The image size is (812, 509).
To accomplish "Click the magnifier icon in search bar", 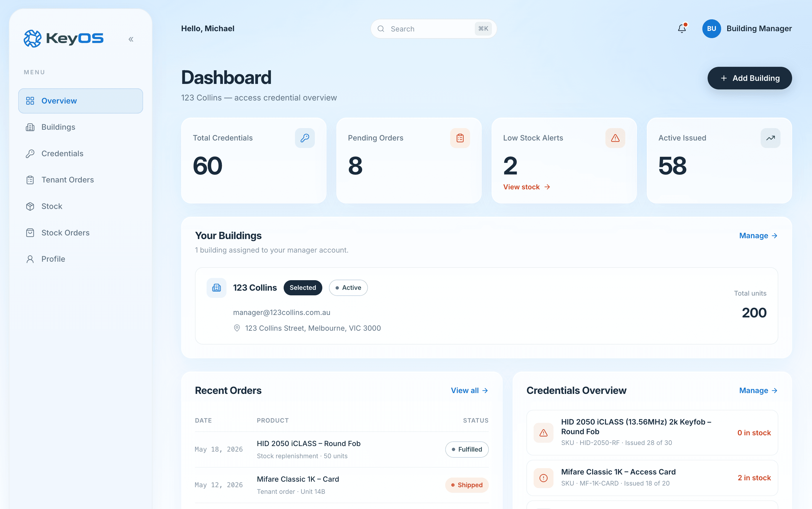I will 381,29.
